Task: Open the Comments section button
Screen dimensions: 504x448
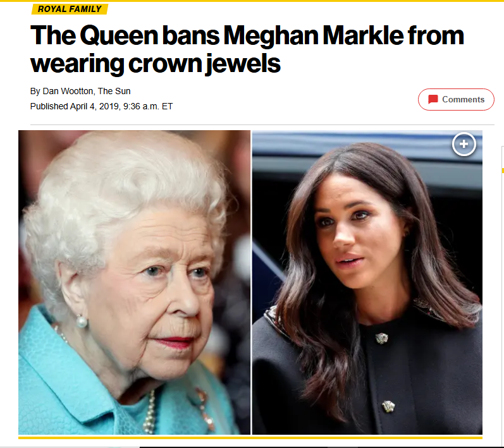Action: (456, 99)
